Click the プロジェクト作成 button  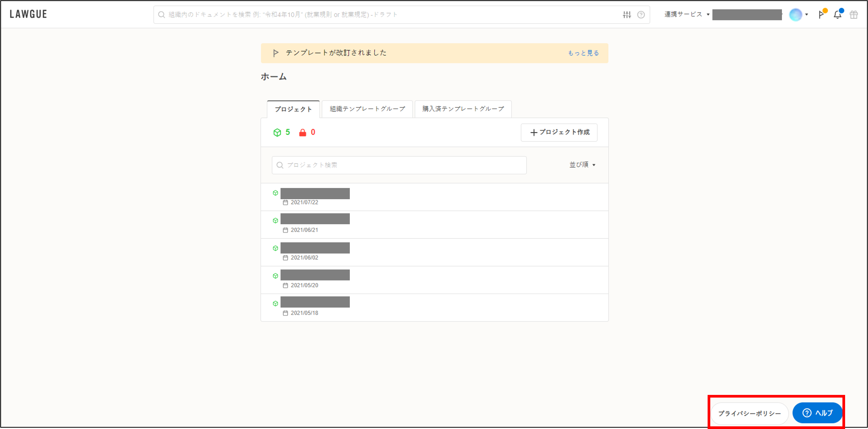coord(559,132)
